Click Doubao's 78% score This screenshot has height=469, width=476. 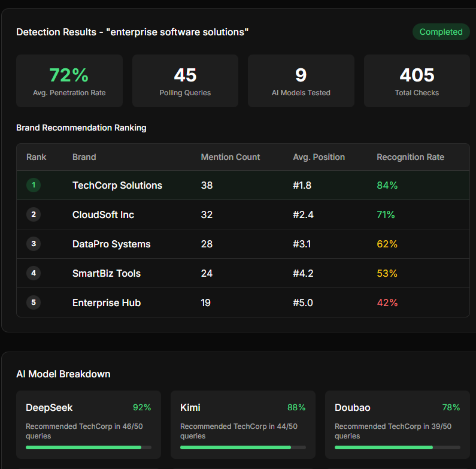pyautogui.click(x=451, y=407)
